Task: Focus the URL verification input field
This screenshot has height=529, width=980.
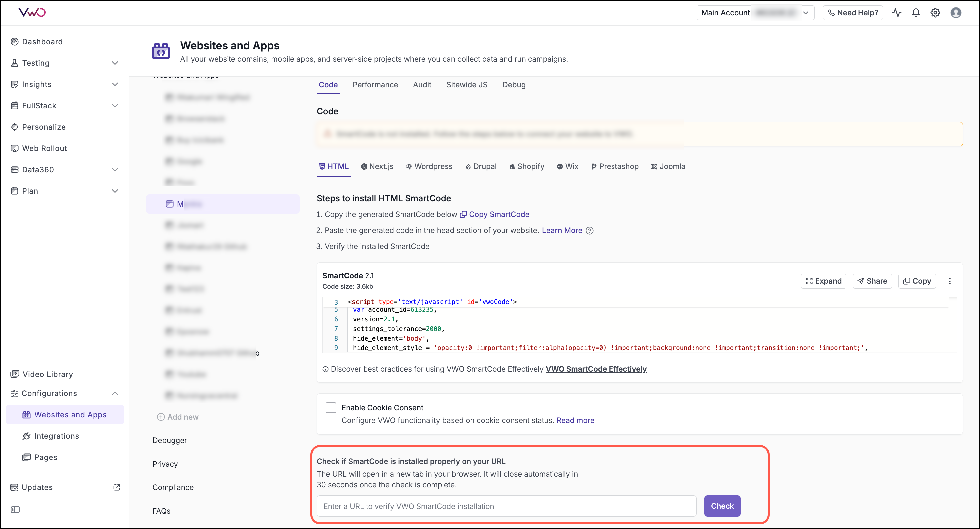Action: [506, 506]
